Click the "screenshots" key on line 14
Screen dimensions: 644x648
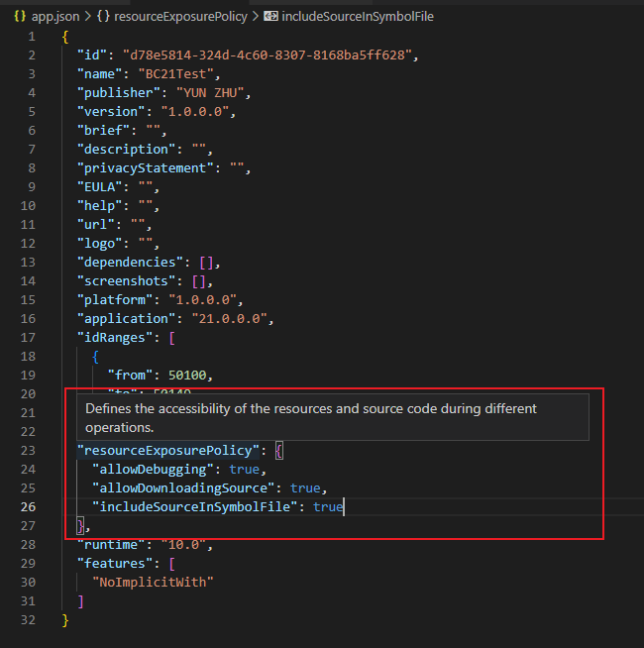126,281
